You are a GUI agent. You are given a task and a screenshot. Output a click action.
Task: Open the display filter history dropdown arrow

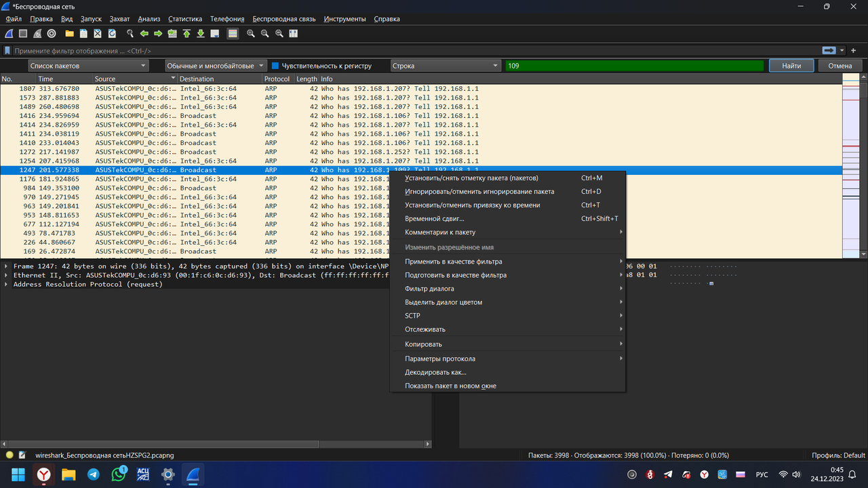(x=842, y=51)
